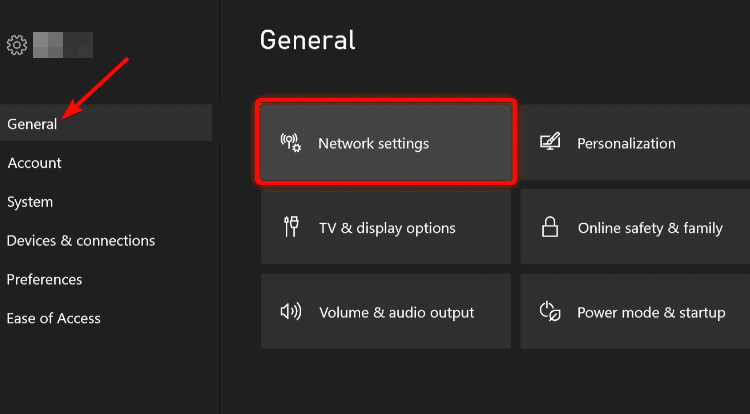Open the Personalization tile label

click(626, 144)
